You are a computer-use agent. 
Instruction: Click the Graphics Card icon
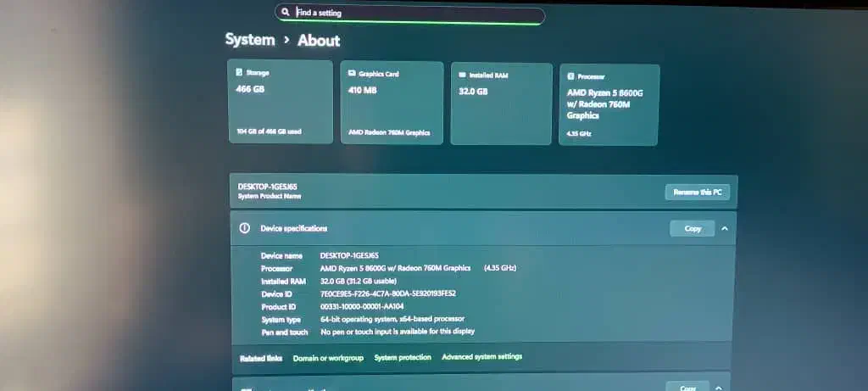[x=352, y=73]
